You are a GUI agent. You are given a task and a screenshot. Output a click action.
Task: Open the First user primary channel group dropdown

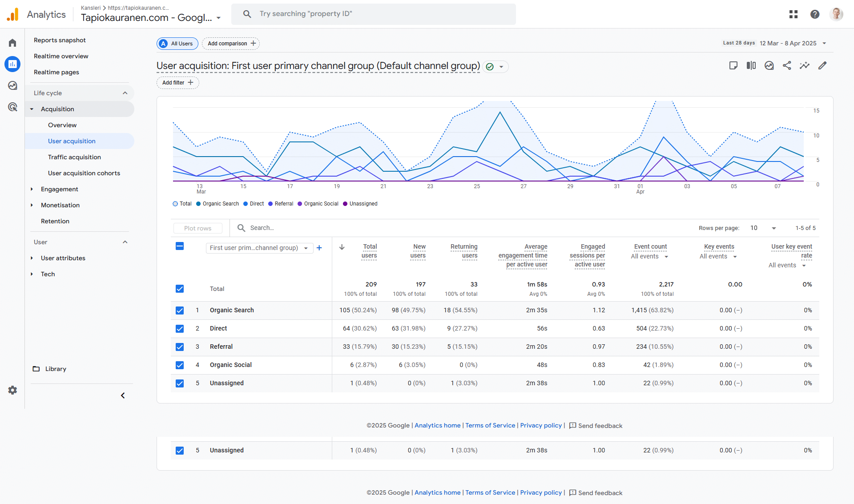259,248
